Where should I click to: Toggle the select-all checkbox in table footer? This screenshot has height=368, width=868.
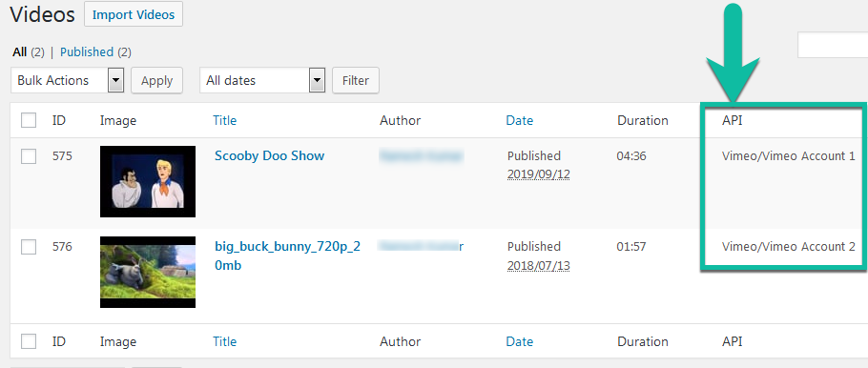(29, 341)
